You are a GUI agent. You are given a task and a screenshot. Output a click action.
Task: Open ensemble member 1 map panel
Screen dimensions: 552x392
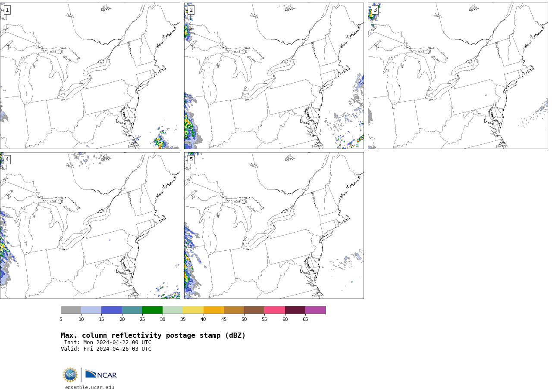coord(90,76)
